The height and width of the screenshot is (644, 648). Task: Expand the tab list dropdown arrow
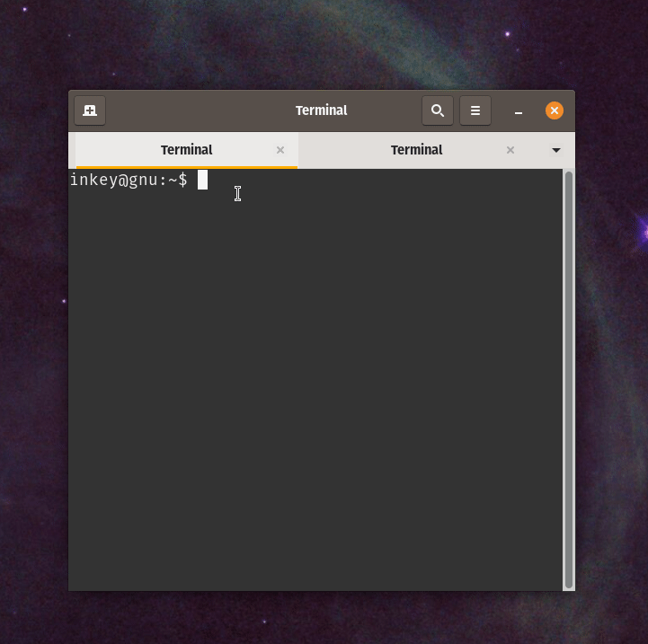(556, 150)
